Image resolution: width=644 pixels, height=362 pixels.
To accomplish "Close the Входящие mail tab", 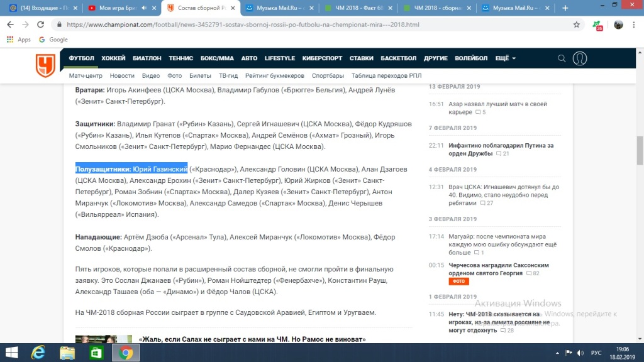I will click(x=75, y=8).
